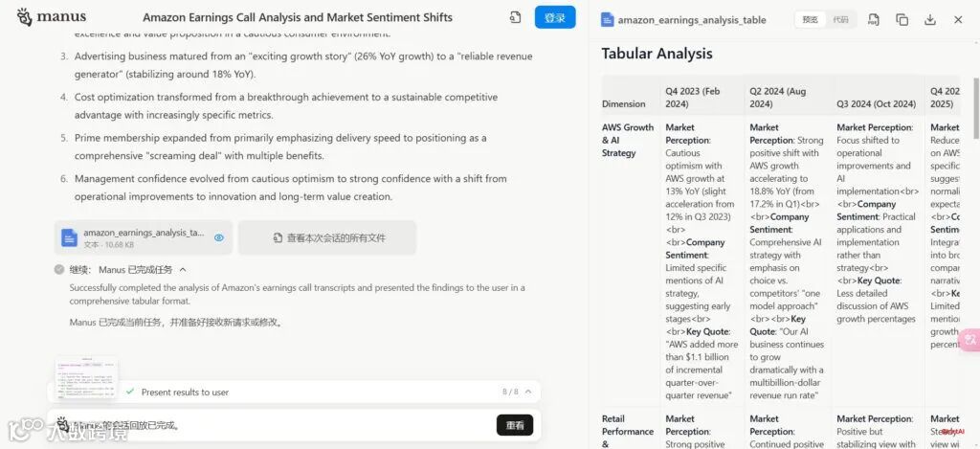Copy the analysis table content

pos(902,19)
